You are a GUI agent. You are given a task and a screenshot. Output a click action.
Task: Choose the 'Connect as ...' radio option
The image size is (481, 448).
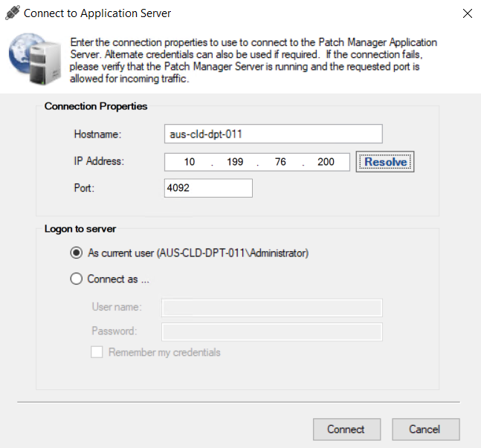(x=76, y=279)
